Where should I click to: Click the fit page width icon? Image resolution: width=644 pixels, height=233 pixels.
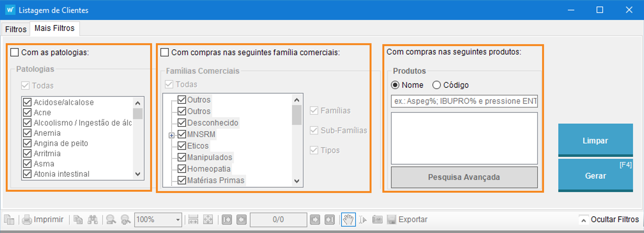[x=193, y=220]
